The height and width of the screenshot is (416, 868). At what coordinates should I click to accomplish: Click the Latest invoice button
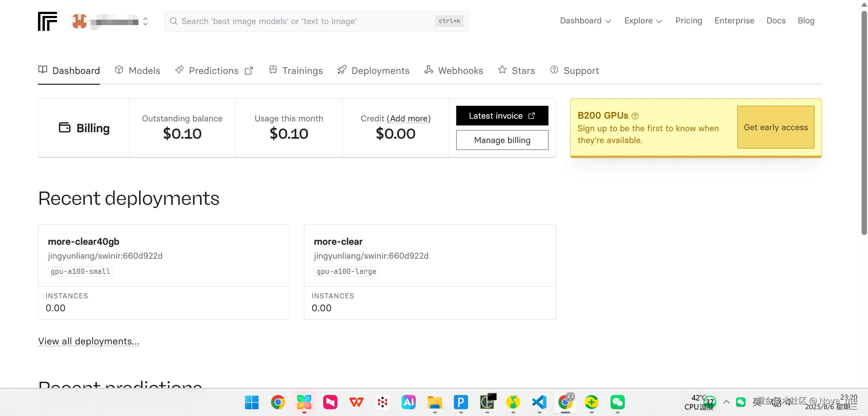click(x=502, y=116)
